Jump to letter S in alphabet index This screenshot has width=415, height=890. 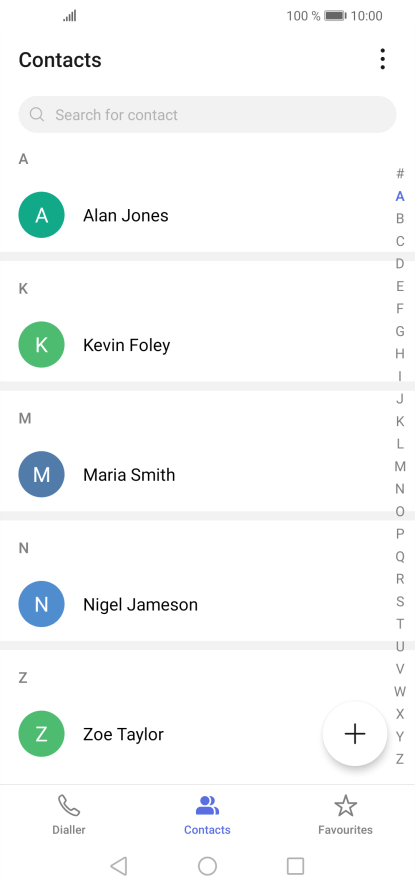pos(400,602)
